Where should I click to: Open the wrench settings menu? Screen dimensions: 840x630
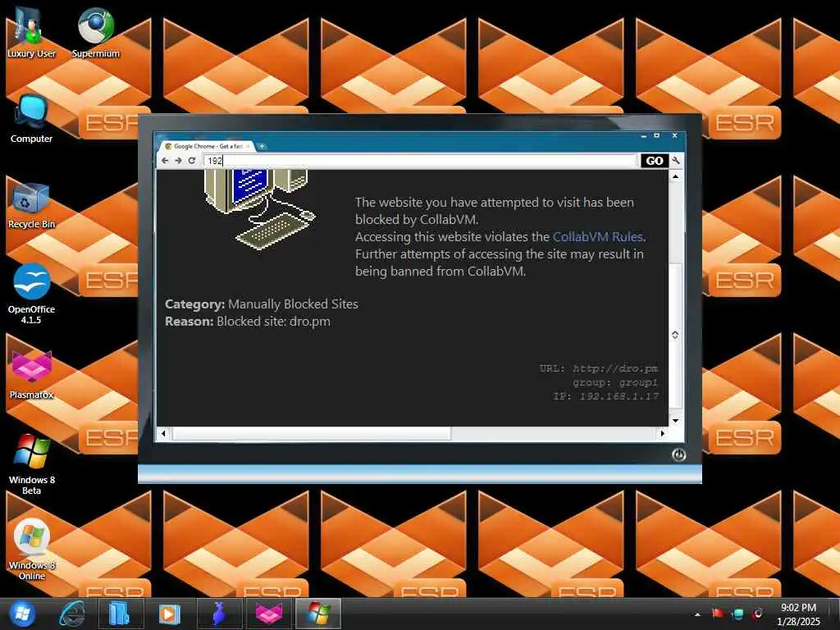(676, 160)
